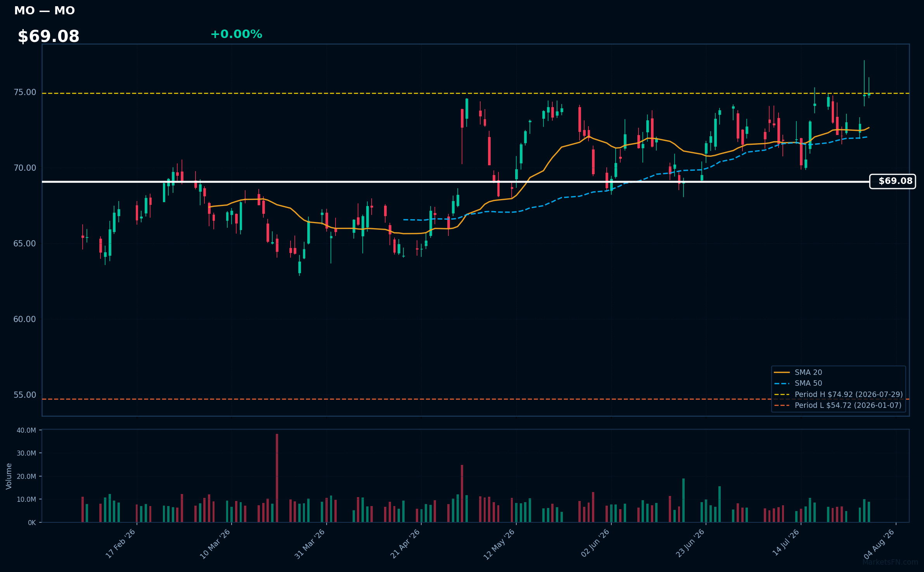Image resolution: width=924 pixels, height=572 pixels.
Task: Click the 30.0M volume axis label
Action: point(26,453)
